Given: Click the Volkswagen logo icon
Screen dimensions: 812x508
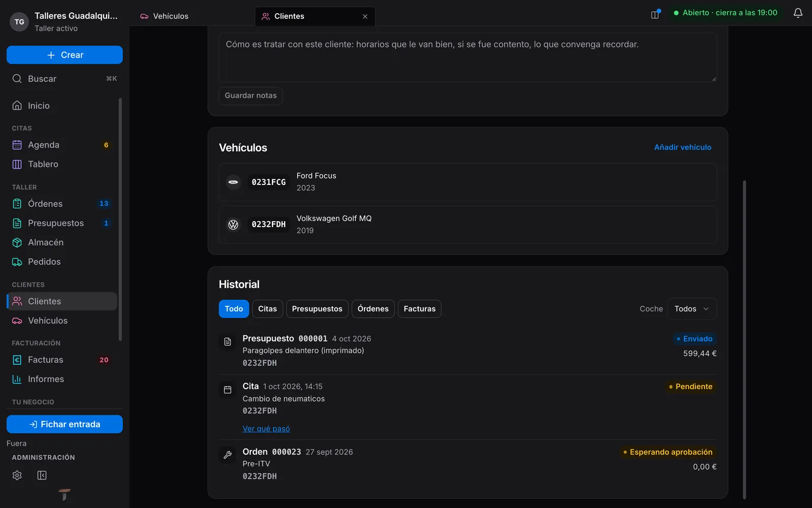Looking at the screenshot, I should click(233, 225).
